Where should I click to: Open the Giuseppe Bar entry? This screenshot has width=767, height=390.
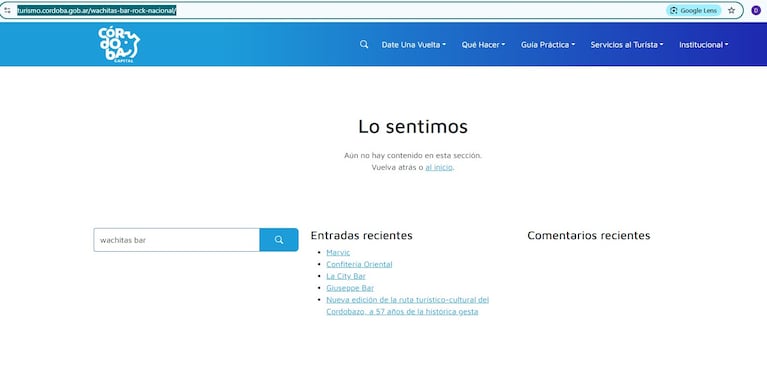350,288
